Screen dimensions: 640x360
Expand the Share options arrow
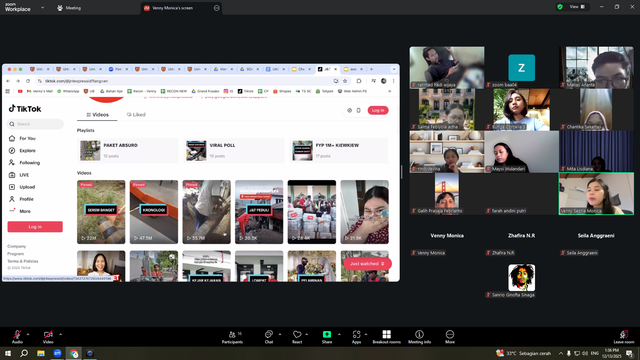coord(339,334)
